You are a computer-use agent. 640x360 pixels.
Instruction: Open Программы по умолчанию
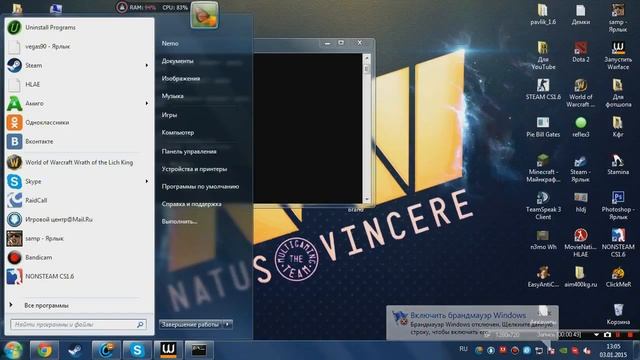[200, 187]
